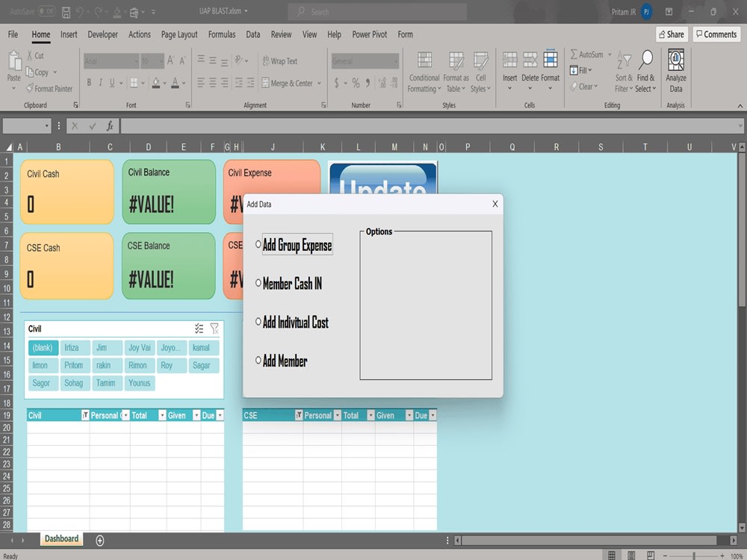Click the Insert Cells icon
This screenshot has width=747, height=560.
point(509,58)
